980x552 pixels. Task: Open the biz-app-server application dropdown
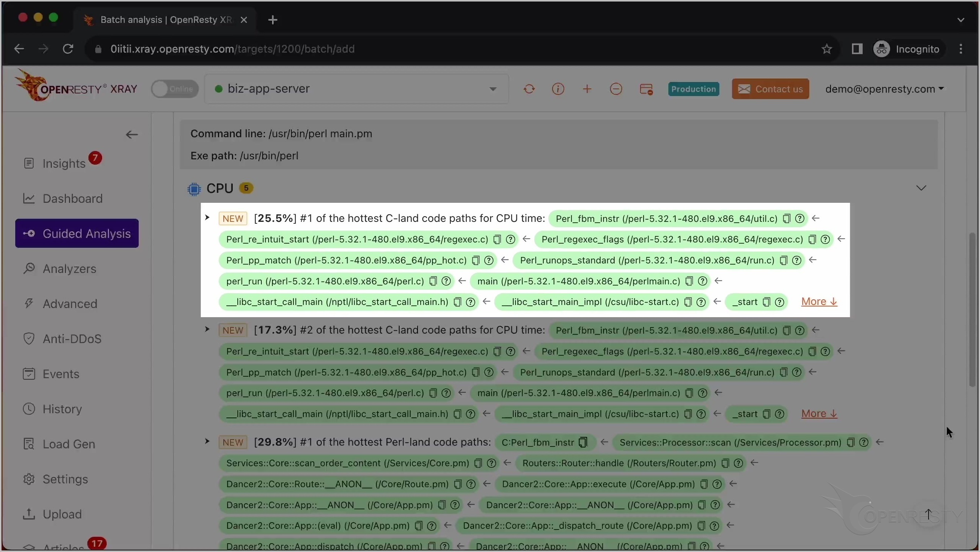(357, 89)
